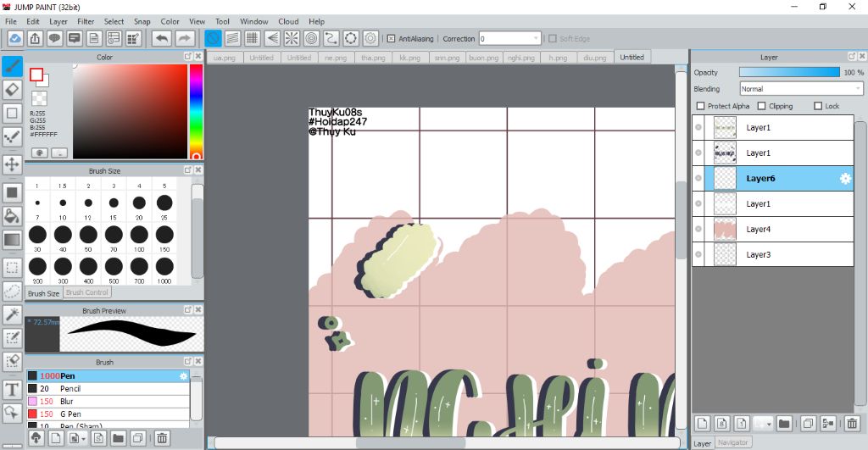Select the Select Pen tool
This screenshot has width=868, height=450.
tap(12, 337)
